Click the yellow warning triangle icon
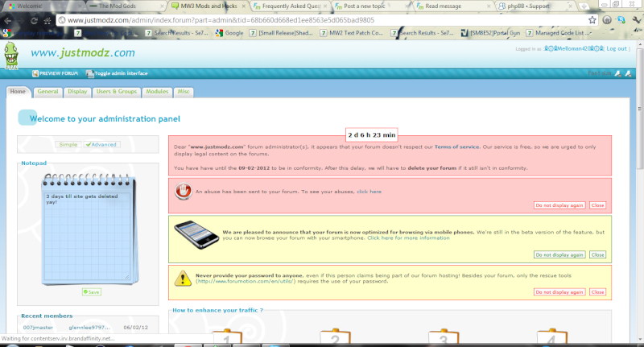The height and width of the screenshot is (347, 644). (x=183, y=279)
